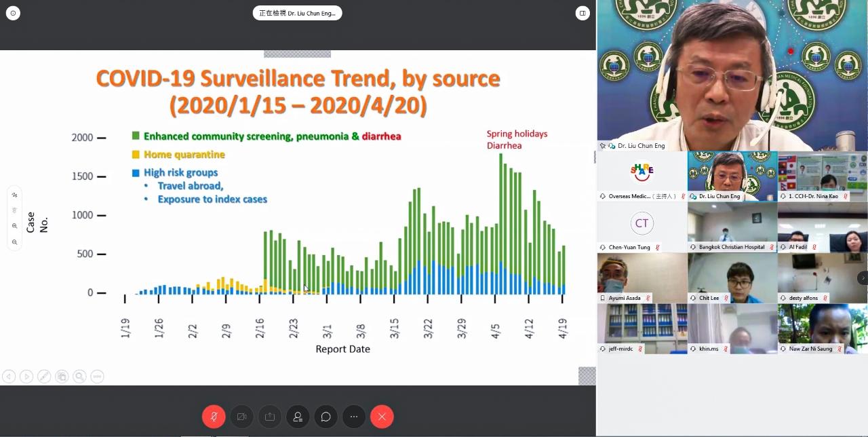Select Bangkok Christian Hospital video thumbnail
868x437 pixels.
click(x=732, y=227)
